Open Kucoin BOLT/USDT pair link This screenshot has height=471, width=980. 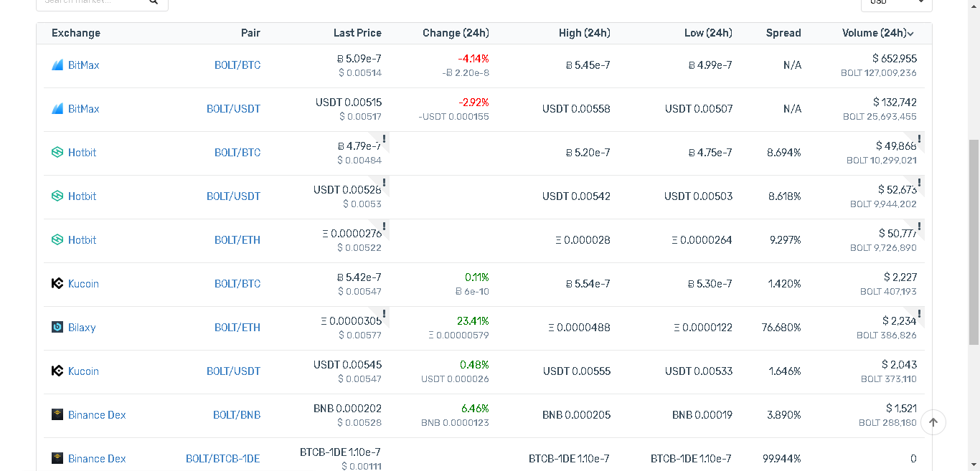click(233, 371)
